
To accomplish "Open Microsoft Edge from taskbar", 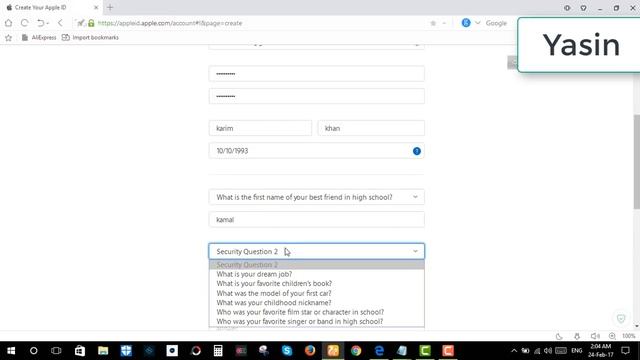I will coord(379,351).
